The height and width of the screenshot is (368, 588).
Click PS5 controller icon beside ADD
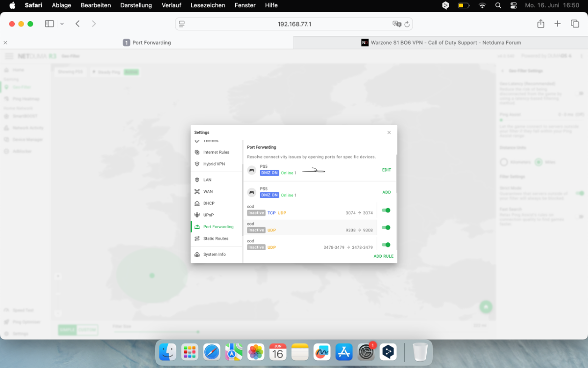tap(252, 192)
